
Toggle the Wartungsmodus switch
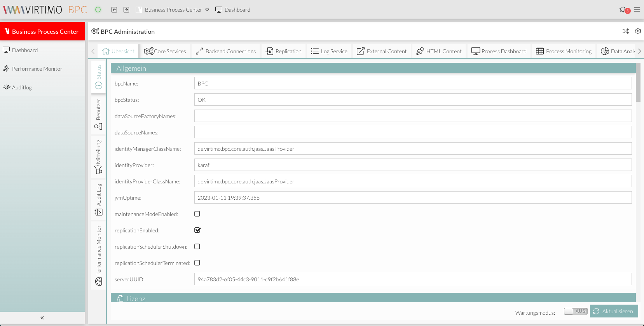click(x=575, y=311)
